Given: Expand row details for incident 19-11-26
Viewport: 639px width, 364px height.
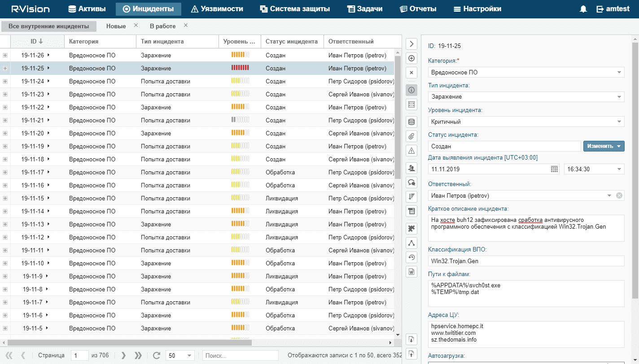Looking at the screenshot, I should pos(5,55).
